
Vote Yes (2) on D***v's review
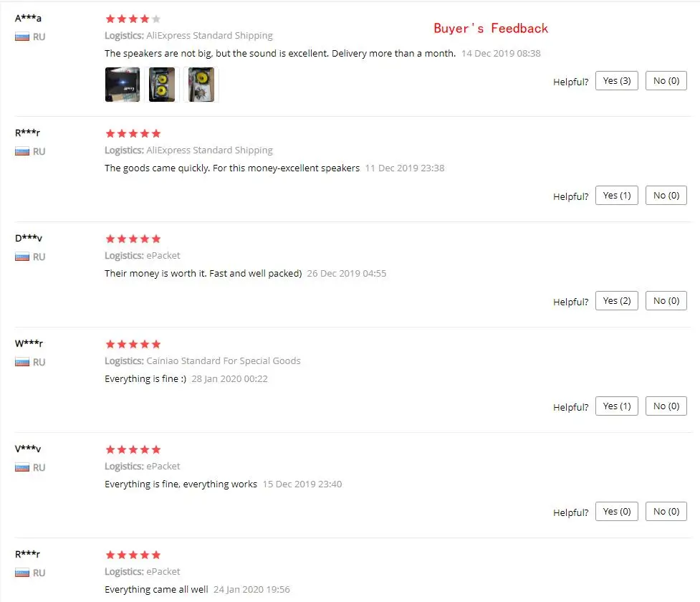point(616,301)
